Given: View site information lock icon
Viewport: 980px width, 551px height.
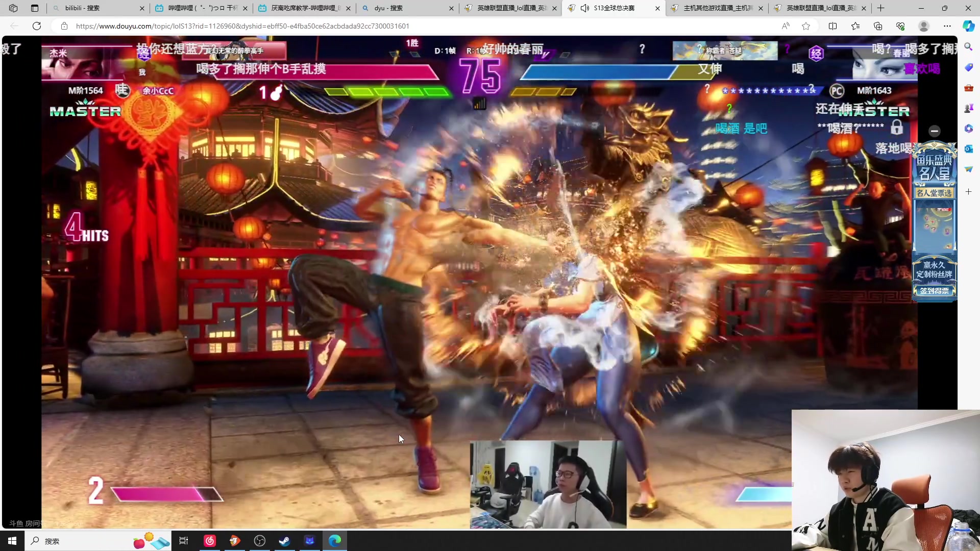Looking at the screenshot, I should 64,26.
